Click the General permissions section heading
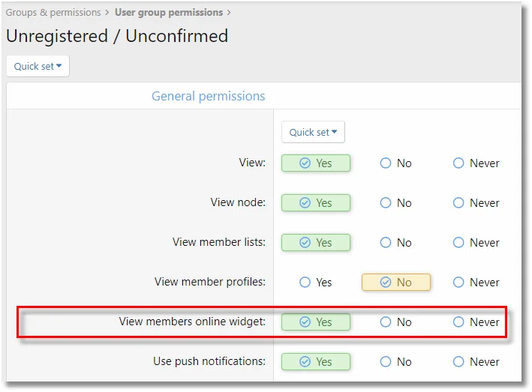 (208, 96)
